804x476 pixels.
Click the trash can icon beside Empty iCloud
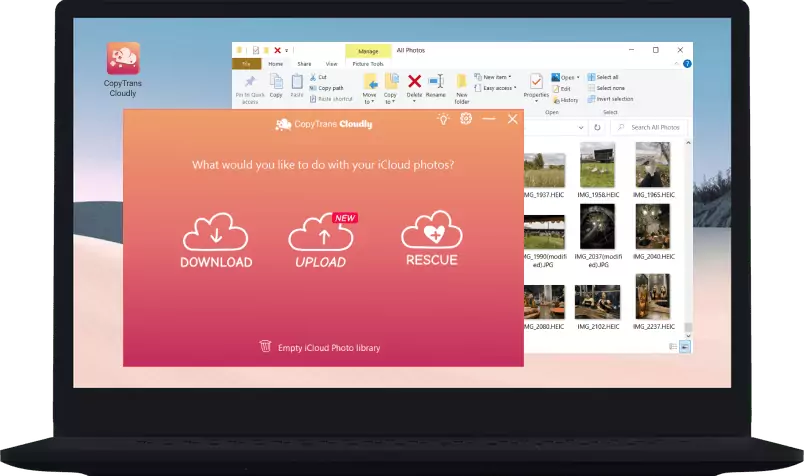point(265,346)
